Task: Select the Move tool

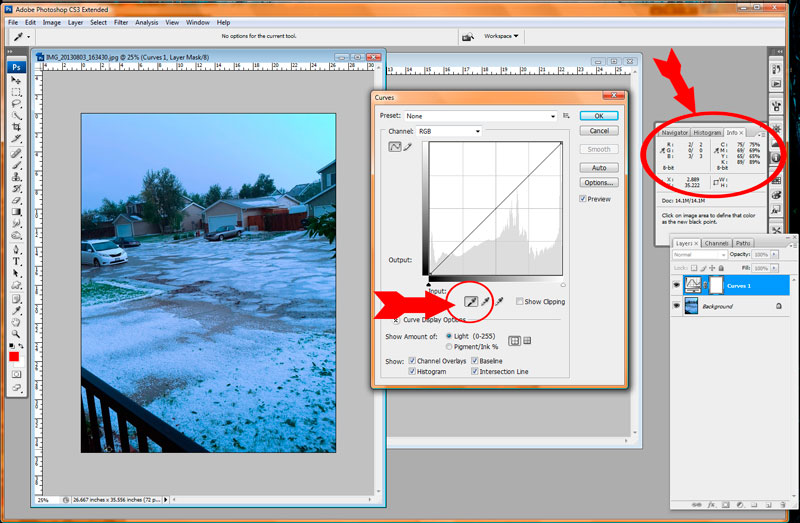Action: (16, 81)
